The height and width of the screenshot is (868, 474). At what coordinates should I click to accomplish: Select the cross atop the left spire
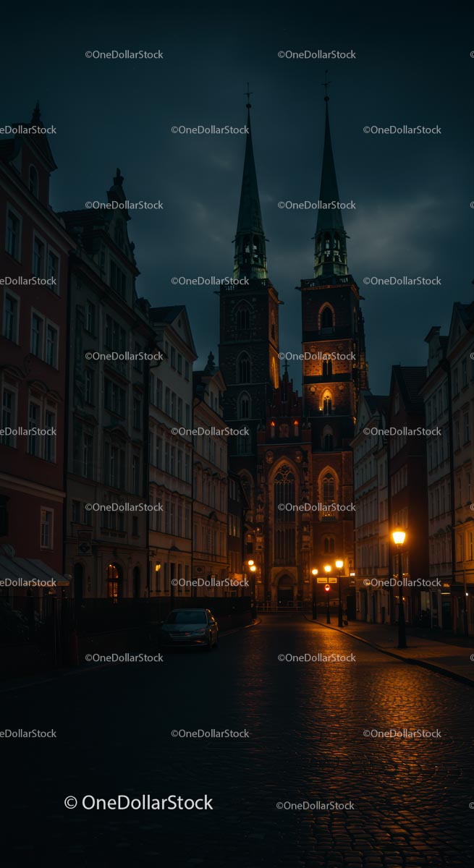[x=248, y=94]
